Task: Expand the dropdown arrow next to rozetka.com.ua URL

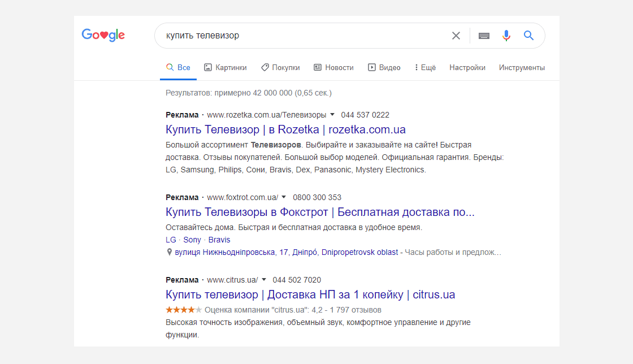Action: click(x=332, y=115)
